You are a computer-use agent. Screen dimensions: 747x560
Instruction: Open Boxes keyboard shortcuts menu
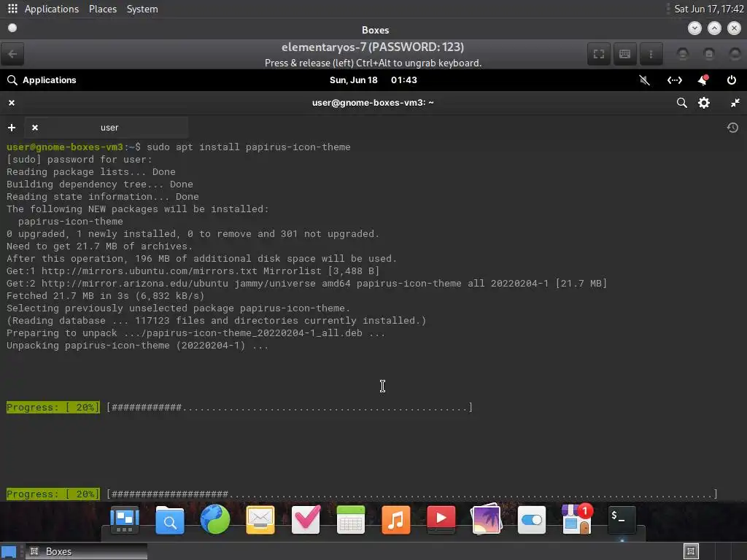pos(624,54)
